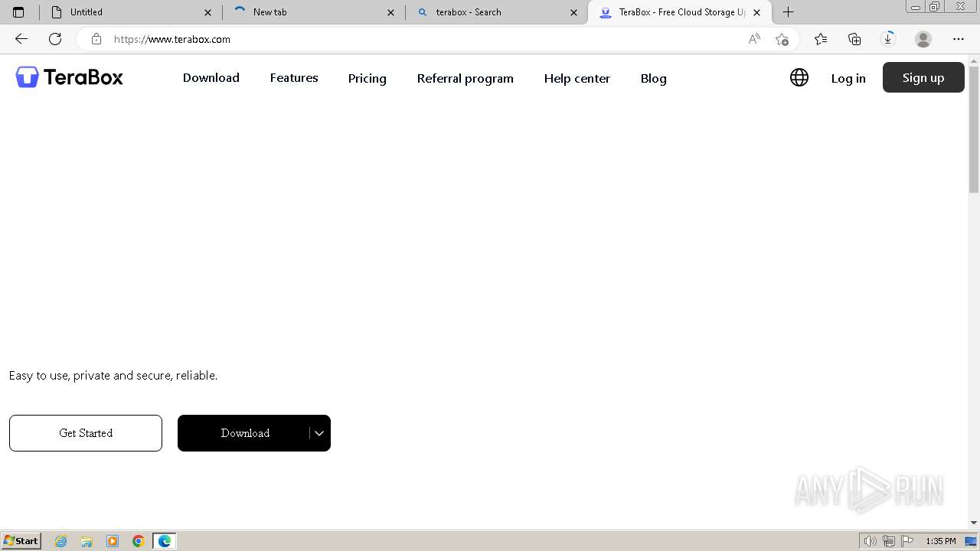The width and height of the screenshot is (980, 551).
Task: Open browser Downloads icon
Action: point(888,39)
